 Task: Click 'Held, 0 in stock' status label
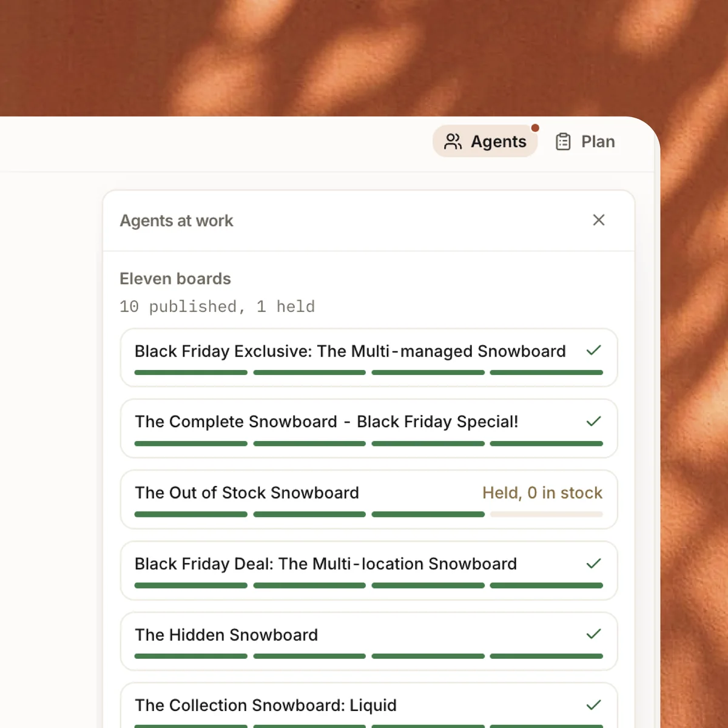(542, 493)
